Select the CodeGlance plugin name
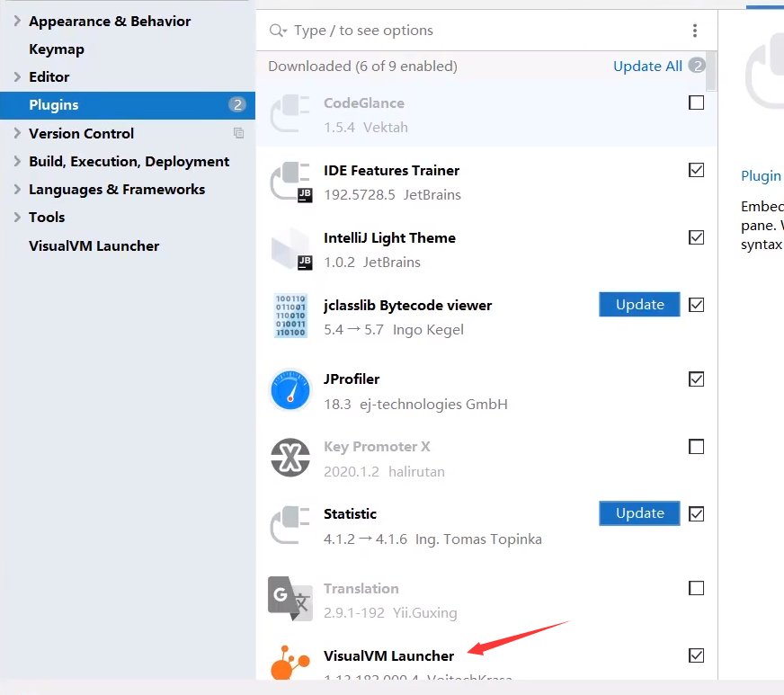This screenshot has width=784, height=695. [364, 102]
